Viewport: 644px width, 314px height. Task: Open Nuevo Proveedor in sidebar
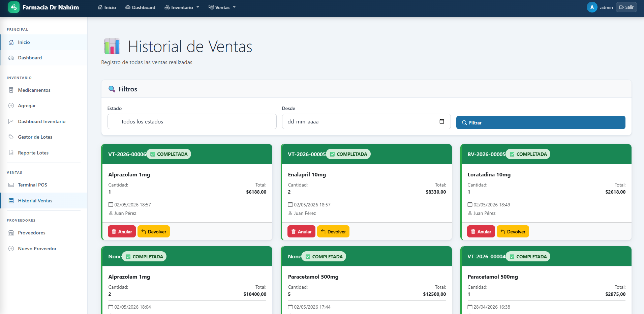coord(44,249)
